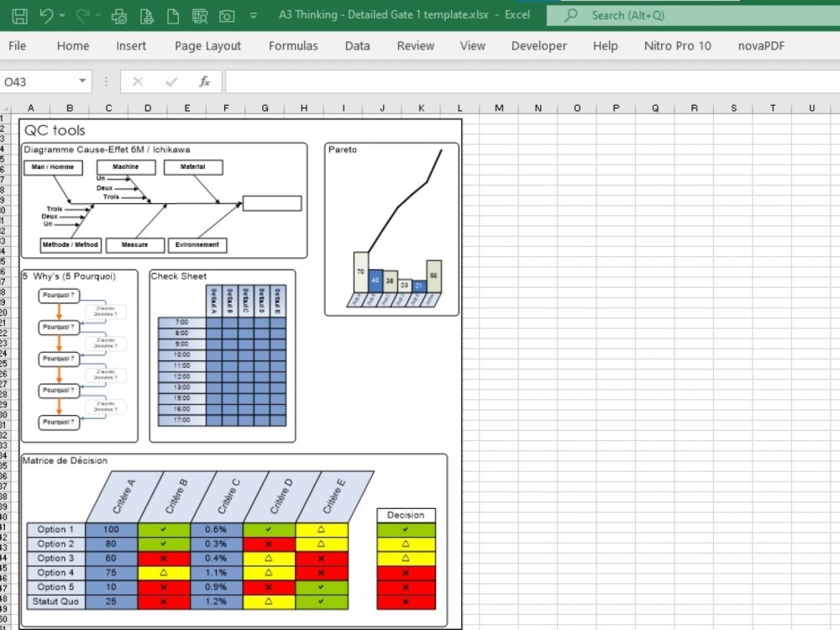Viewport: 840px width, 630px height.
Task: Create a New blank workbook icon
Action: pos(173,16)
